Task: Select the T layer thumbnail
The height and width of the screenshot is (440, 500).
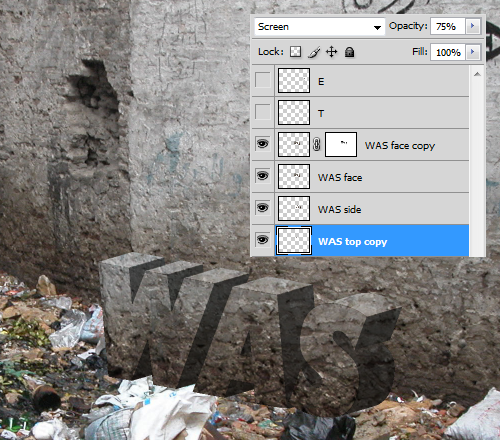Action: tap(294, 112)
